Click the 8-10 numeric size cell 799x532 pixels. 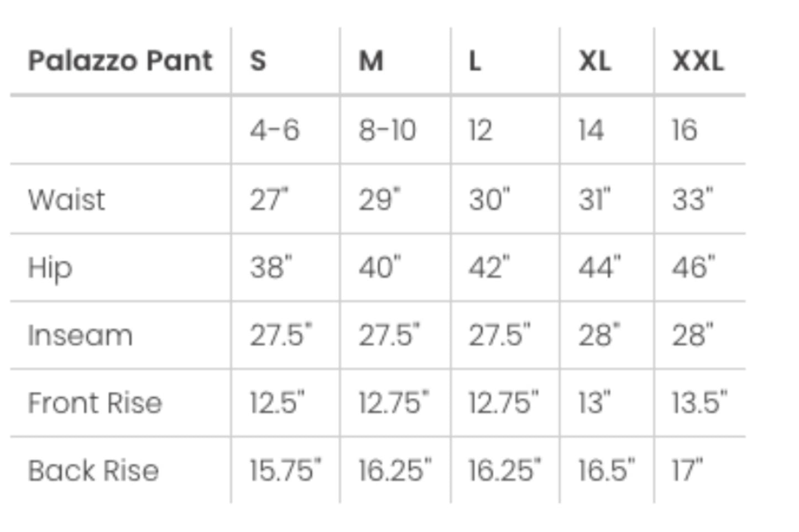pos(387,130)
